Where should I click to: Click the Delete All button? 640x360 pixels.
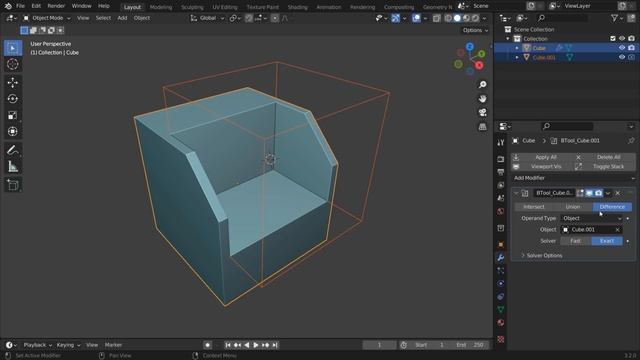coord(604,157)
